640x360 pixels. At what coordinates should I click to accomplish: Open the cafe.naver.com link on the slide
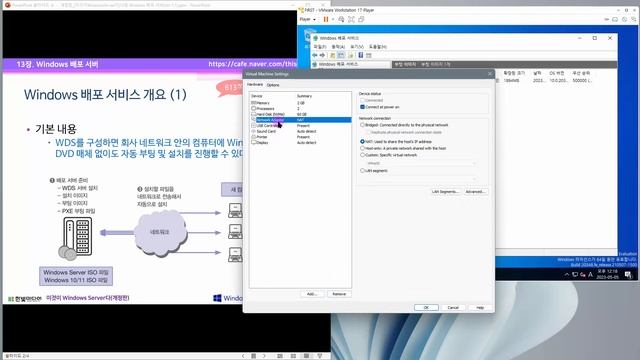coord(252,64)
